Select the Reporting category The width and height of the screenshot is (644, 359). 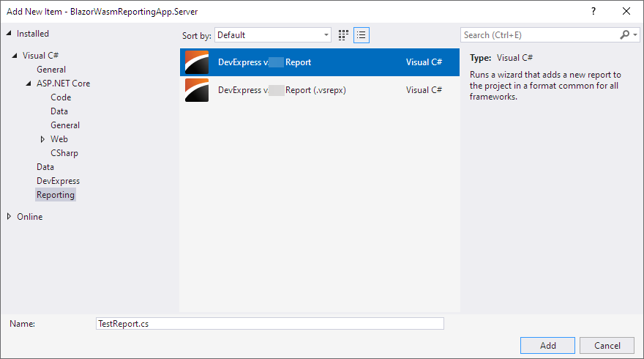pos(56,195)
